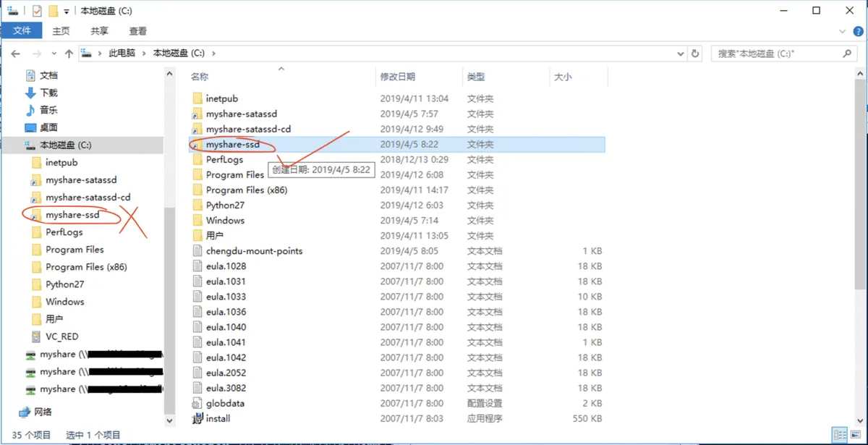Image resolution: width=868 pixels, height=445 pixels.
Task: Open the 文件 ribbon tab
Action: pos(22,30)
